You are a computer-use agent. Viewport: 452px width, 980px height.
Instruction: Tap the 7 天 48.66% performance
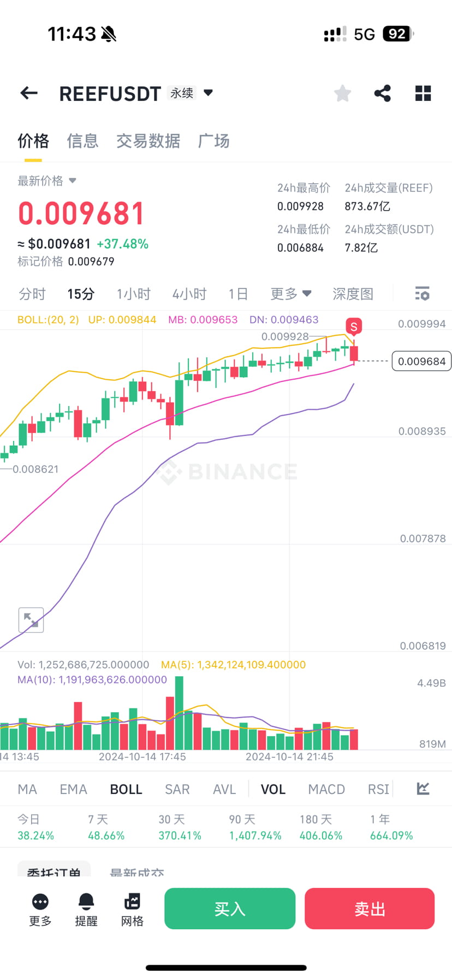106,827
